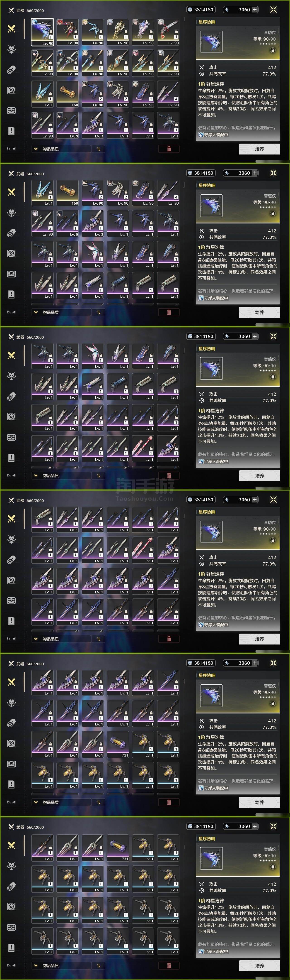Screen dimensions: 290x980
Task: Open the exclamation-mark quest items tab, topmost sidebar
Action: 11,131
